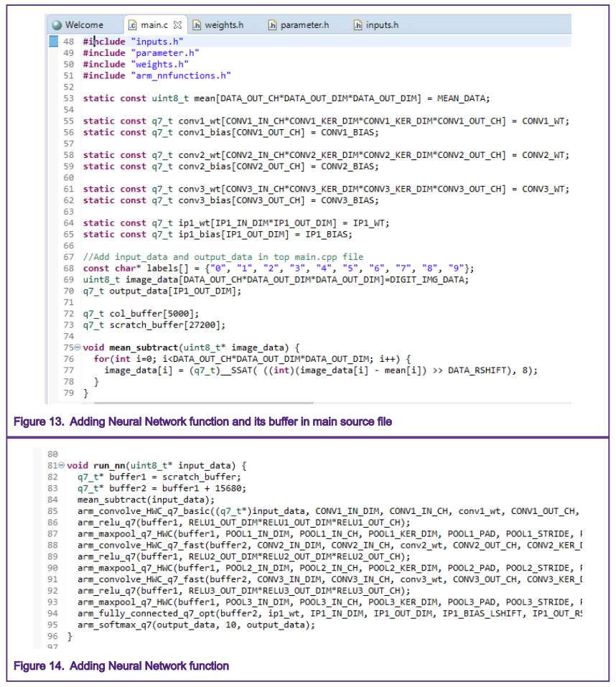Click the "parameter.h" include string
This screenshot has width=616, height=687.
point(165,53)
